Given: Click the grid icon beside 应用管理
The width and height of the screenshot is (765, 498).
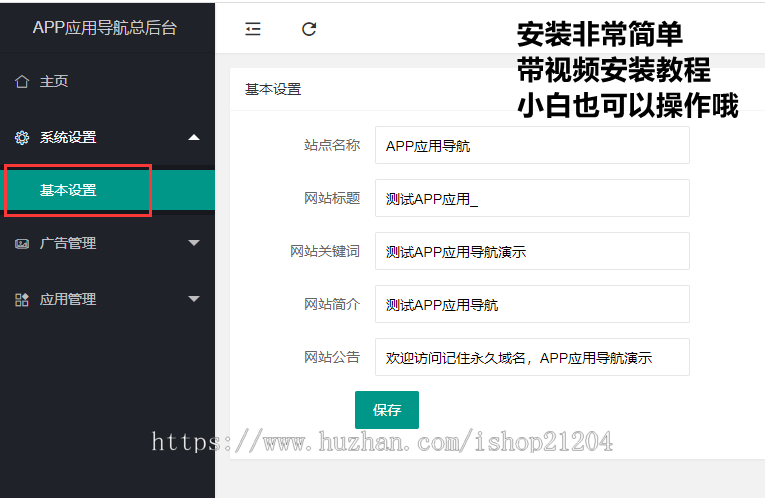Looking at the screenshot, I should pos(22,299).
